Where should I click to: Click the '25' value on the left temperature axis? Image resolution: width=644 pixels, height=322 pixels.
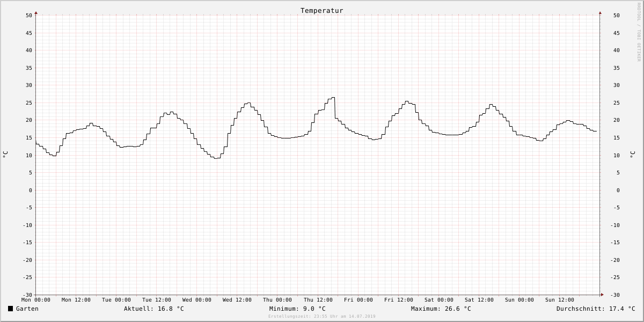click(x=29, y=103)
